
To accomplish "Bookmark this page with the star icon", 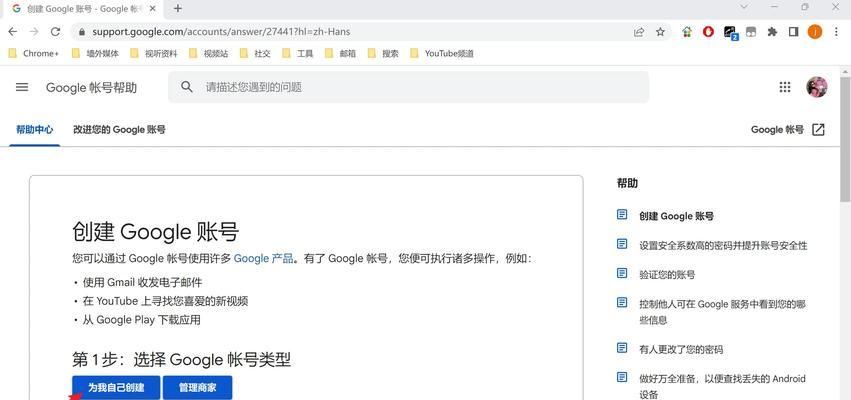I will pyautogui.click(x=660, y=32).
